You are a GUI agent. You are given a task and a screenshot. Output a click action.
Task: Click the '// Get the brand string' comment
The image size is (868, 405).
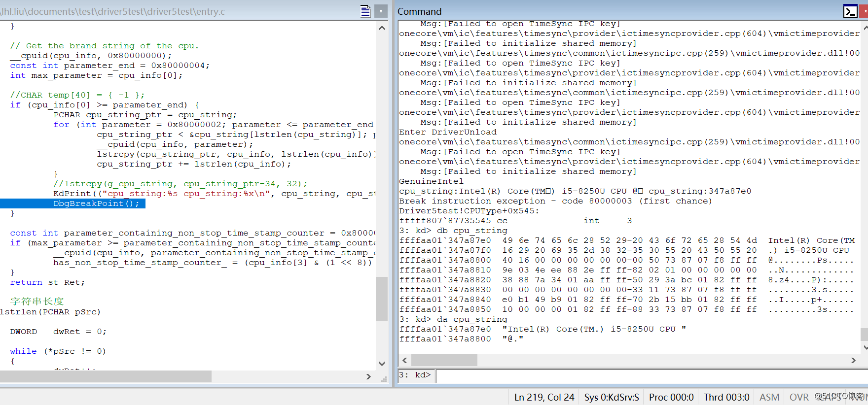click(105, 46)
